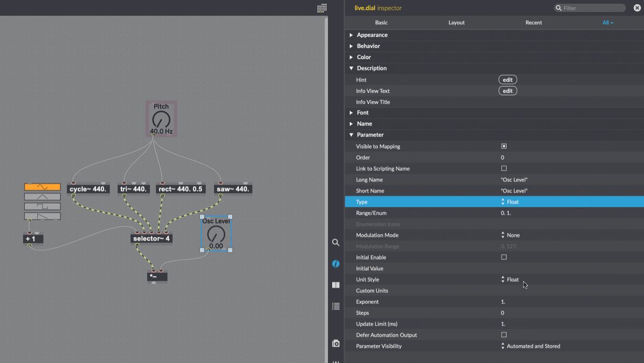Screen dimensions: 644x363
Task: Switch to the Basic tab
Action: (381, 23)
